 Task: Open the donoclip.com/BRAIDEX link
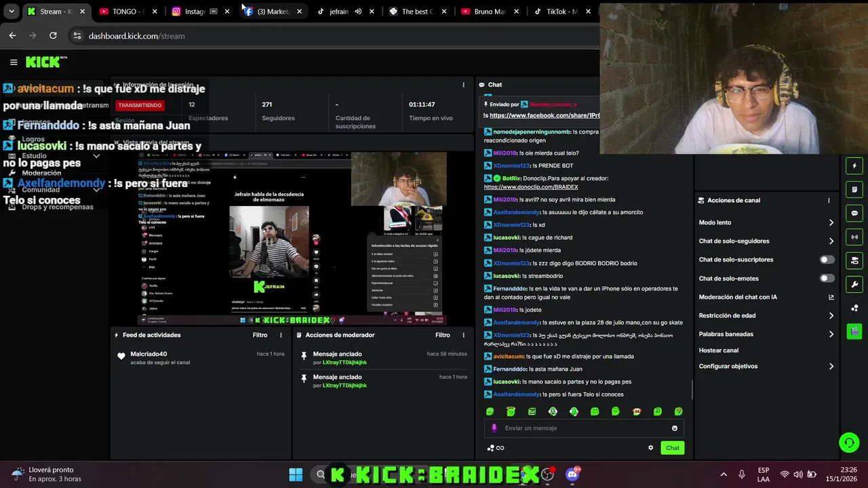point(531,187)
